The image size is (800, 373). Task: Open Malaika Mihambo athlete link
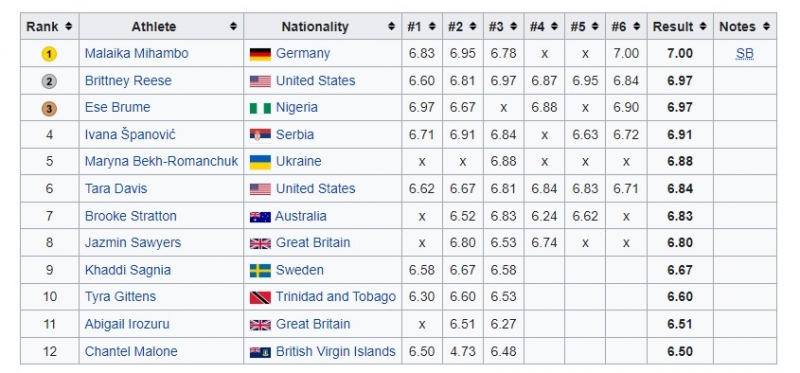point(136,54)
